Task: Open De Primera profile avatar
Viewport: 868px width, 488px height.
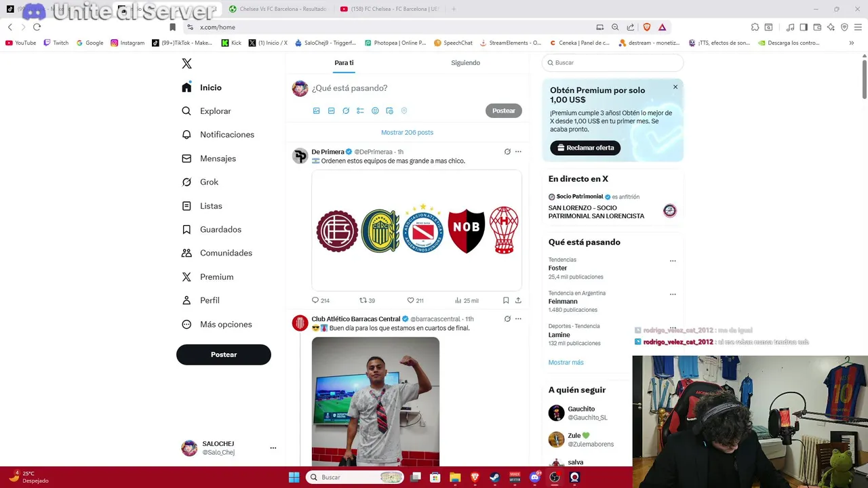Action: pyautogui.click(x=300, y=156)
